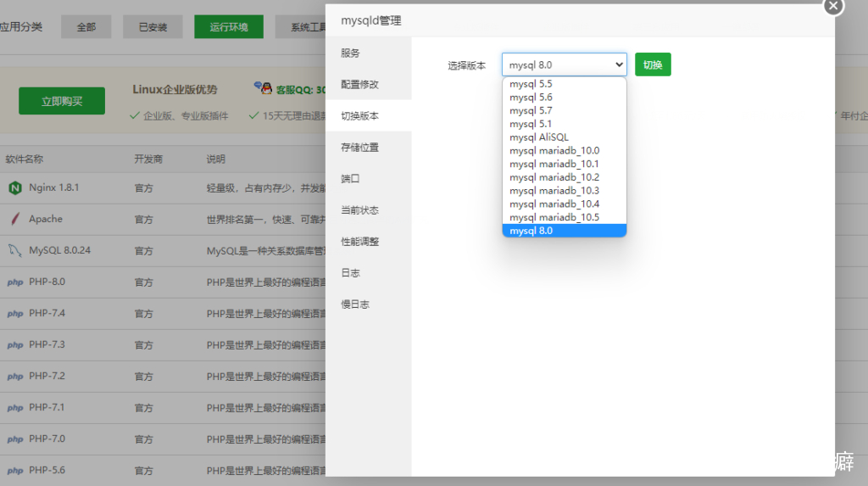Open the 性能调整 tab
Image resolution: width=868 pixels, height=486 pixels.
click(x=369, y=242)
